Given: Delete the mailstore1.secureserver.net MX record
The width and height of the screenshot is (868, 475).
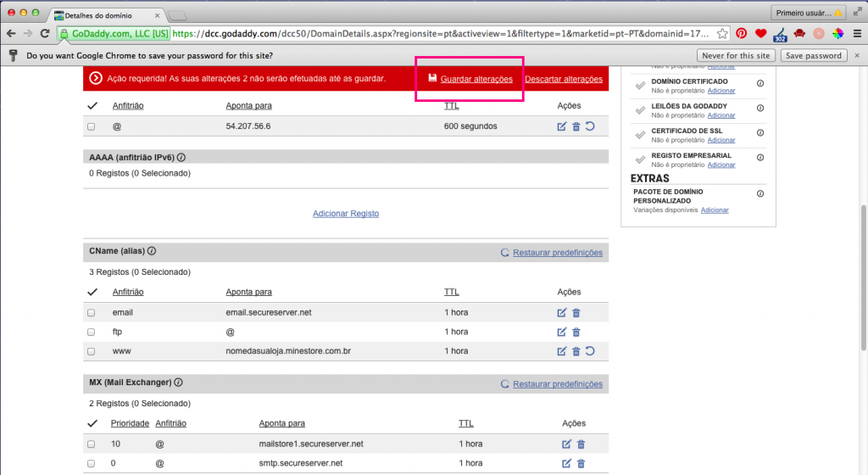Looking at the screenshot, I should [581, 444].
